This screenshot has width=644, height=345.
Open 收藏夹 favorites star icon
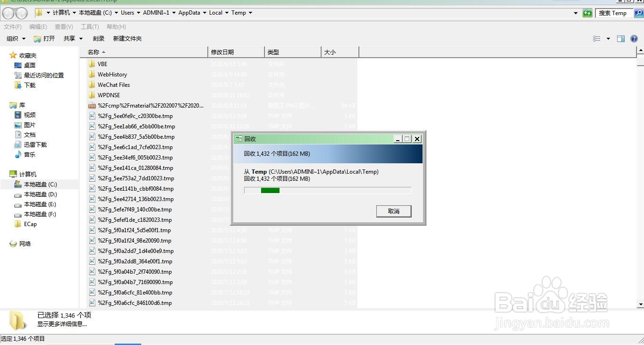tap(13, 55)
